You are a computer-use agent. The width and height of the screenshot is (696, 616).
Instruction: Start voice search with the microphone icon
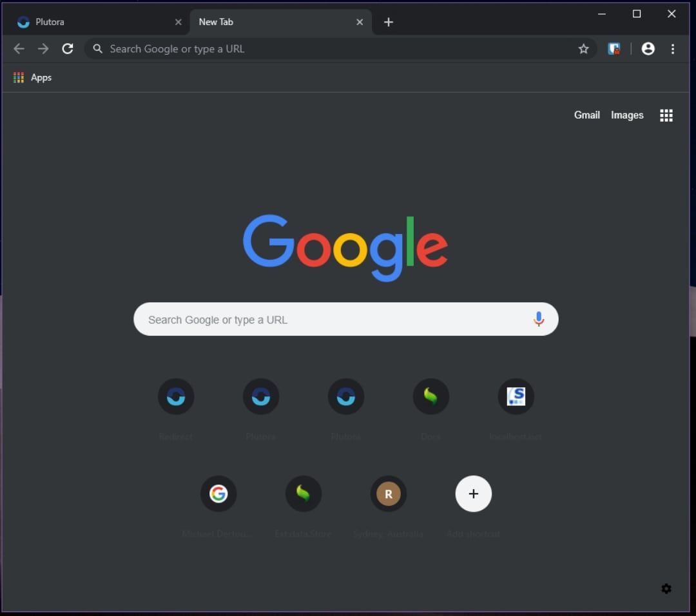tap(539, 319)
